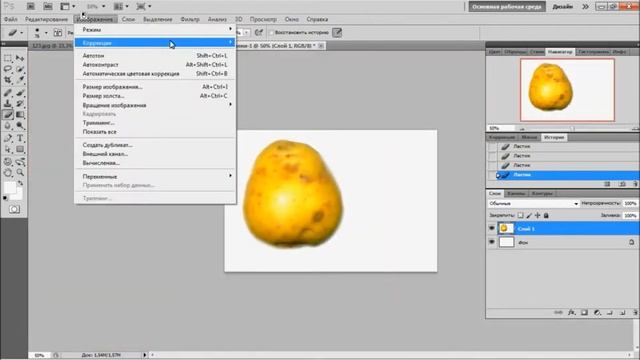Viewport: 640px width, 360px height.
Task: Click the Navigator zoom slider
Action: pyautogui.click(x=573, y=129)
